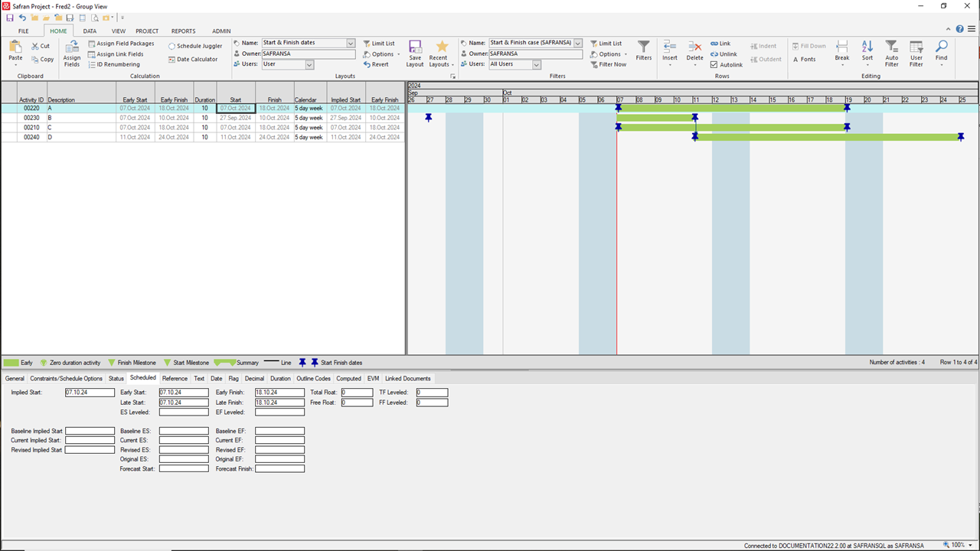Viewport: 980px width, 551px height.
Task: Open the Layouts Name dropdown
Action: [351, 44]
